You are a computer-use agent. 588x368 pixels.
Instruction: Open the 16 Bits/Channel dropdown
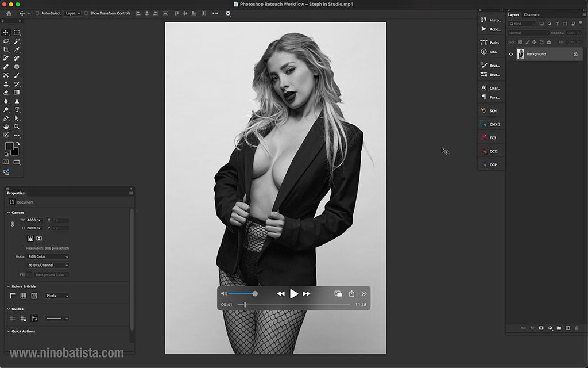(x=48, y=265)
